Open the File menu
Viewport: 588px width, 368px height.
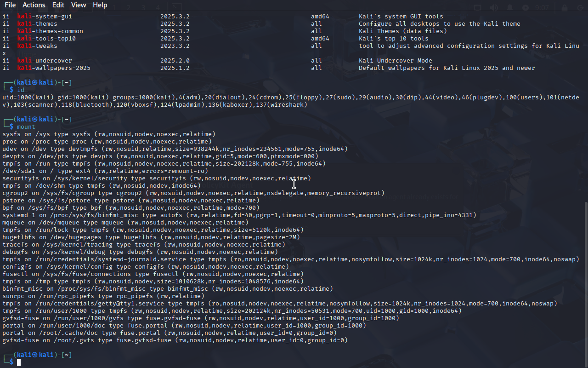(10, 5)
